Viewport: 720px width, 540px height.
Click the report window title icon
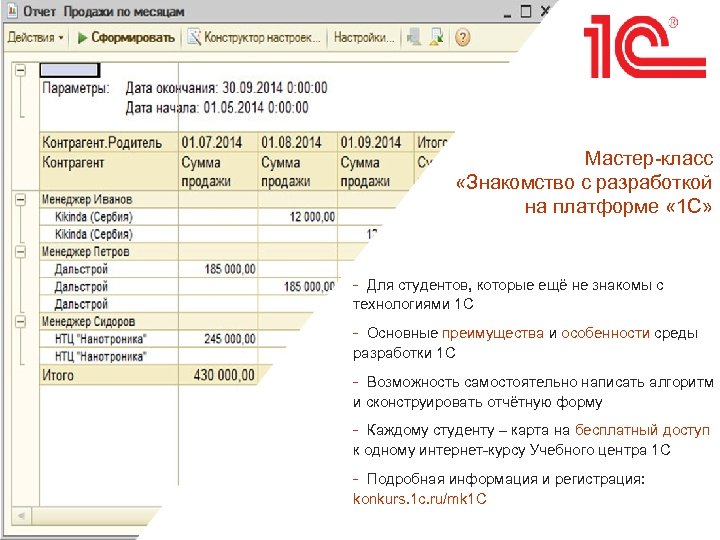coord(12,11)
